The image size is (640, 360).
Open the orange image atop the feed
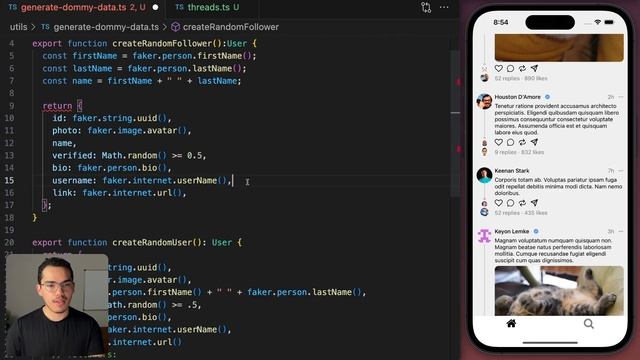pyautogui.click(x=559, y=48)
